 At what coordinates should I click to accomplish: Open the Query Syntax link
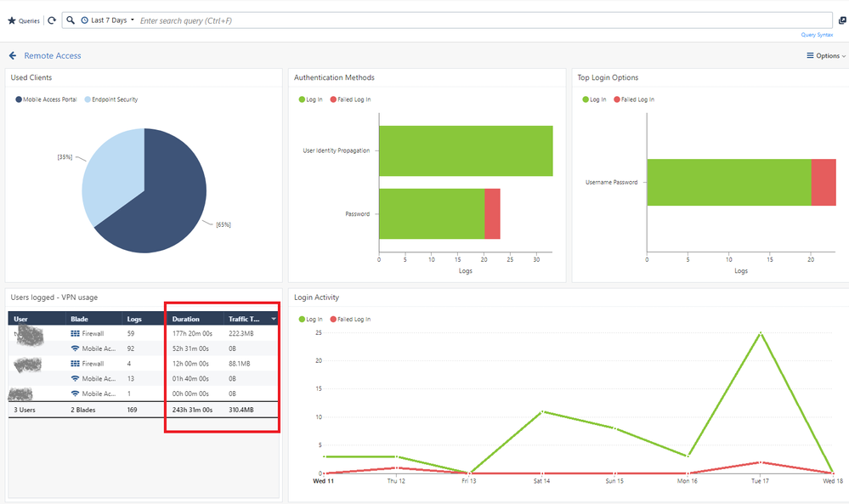pos(816,35)
